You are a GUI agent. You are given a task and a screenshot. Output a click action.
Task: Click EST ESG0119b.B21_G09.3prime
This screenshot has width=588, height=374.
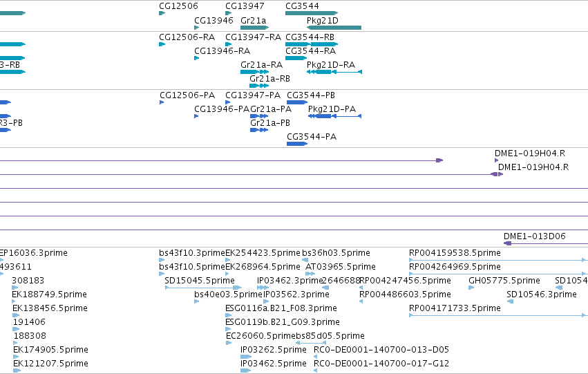[283, 322]
